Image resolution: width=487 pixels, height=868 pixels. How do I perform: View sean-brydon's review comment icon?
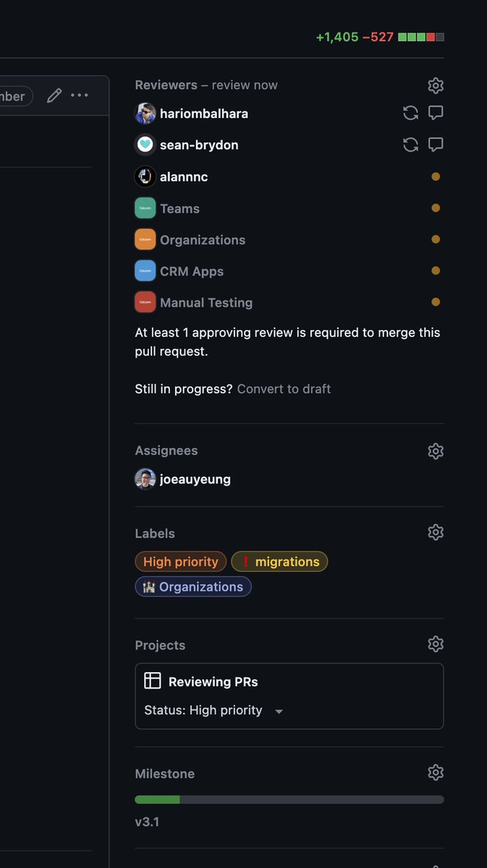coord(436,145)
